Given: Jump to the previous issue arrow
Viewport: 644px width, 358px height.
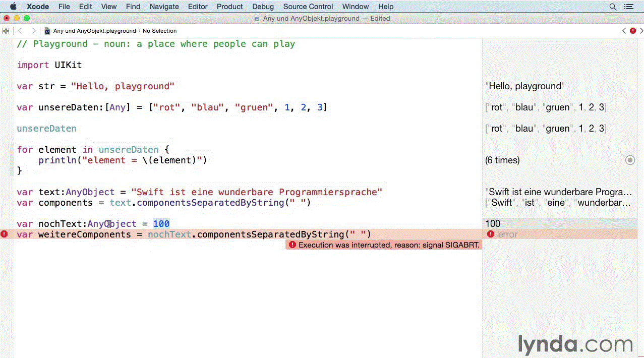Looking at the screenshot, I should (624, 31).
